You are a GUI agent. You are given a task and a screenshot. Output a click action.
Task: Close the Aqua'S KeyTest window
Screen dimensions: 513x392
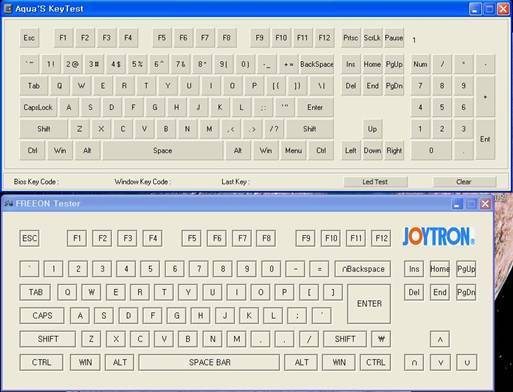click(503, 9)
